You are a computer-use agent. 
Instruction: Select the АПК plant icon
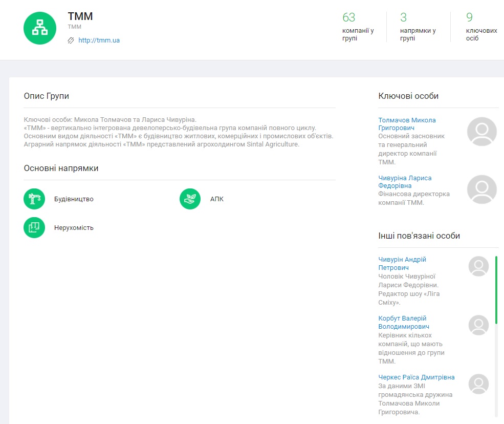click(190, 199)
